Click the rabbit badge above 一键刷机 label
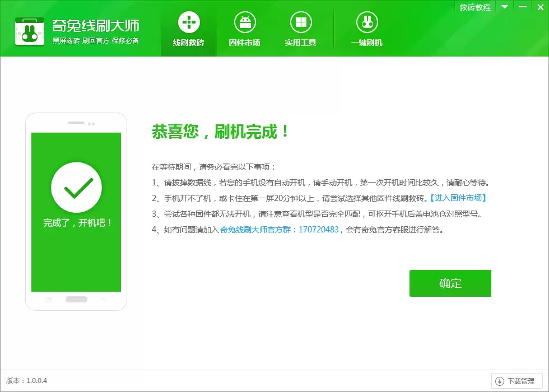The image size is (549, 392). [x=367, y=22]
